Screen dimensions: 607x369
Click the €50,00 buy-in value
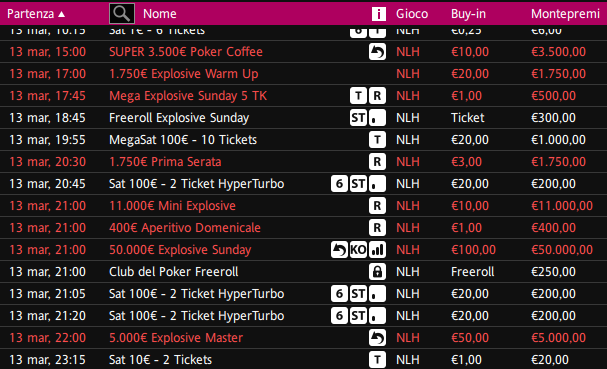click(x=470, y=338)
